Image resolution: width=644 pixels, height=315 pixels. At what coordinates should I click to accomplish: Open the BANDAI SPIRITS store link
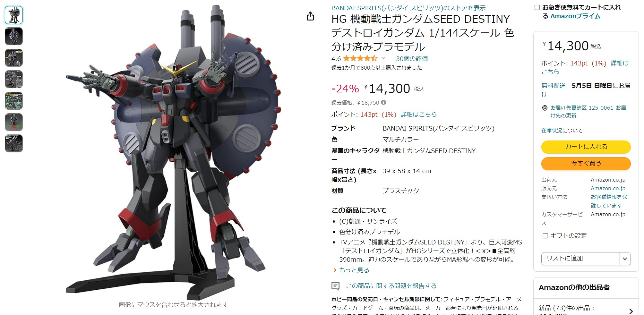(408, 8)
